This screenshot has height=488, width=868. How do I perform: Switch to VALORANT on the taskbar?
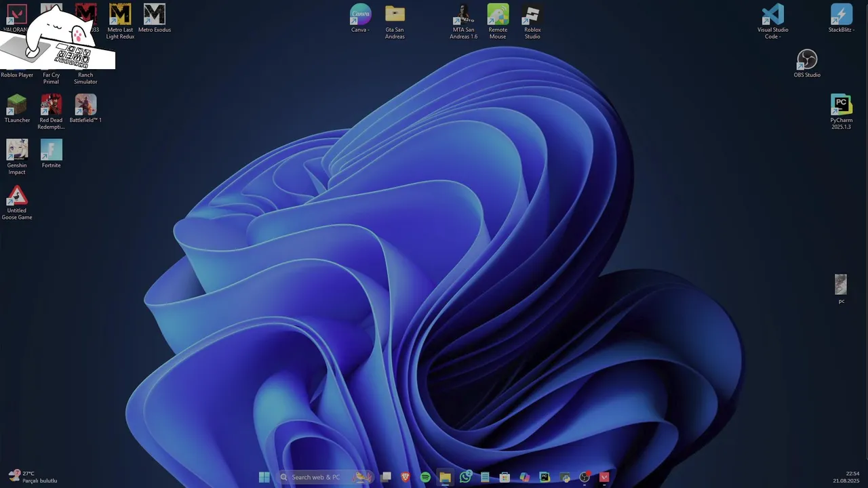point(604,477)
